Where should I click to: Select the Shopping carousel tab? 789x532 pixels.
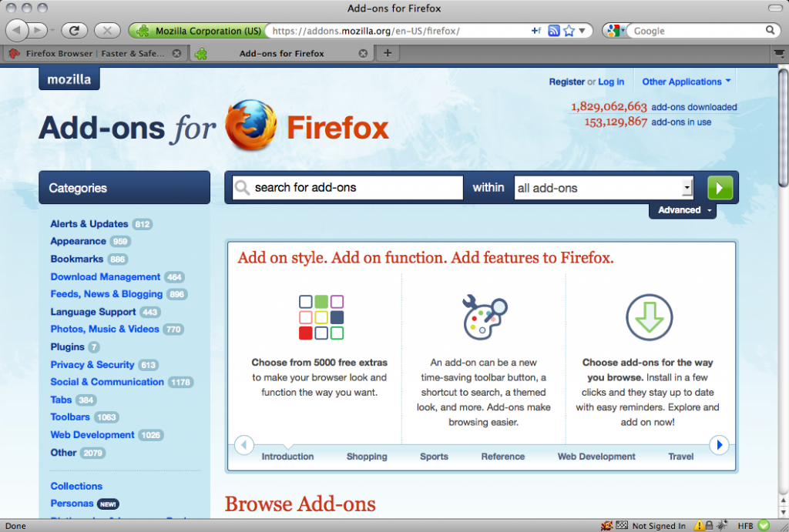coord(367,457)
